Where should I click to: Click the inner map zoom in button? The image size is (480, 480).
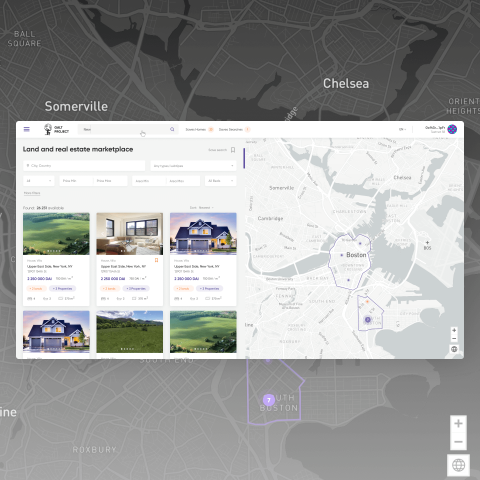point(454,330)
